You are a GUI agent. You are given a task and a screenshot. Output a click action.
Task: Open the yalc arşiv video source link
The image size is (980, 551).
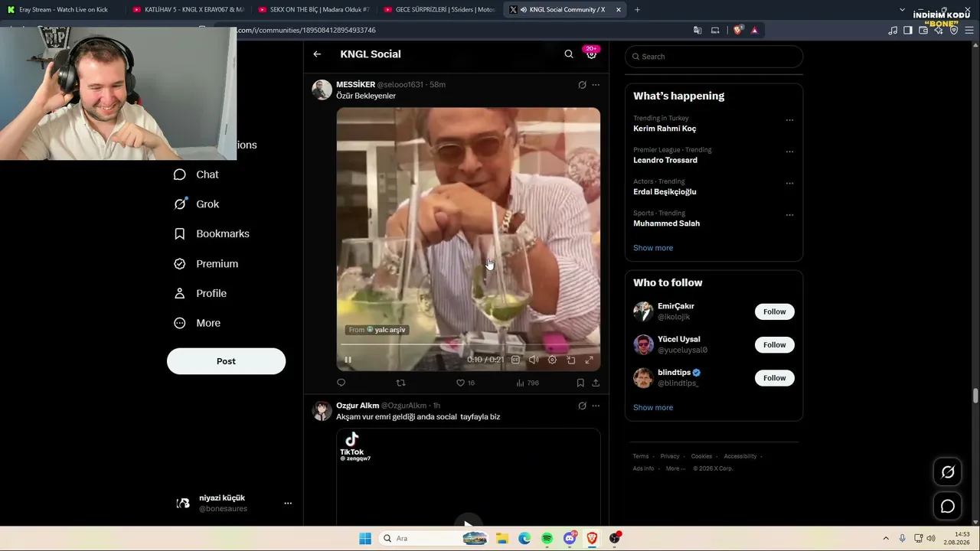[x=377, y=330]
